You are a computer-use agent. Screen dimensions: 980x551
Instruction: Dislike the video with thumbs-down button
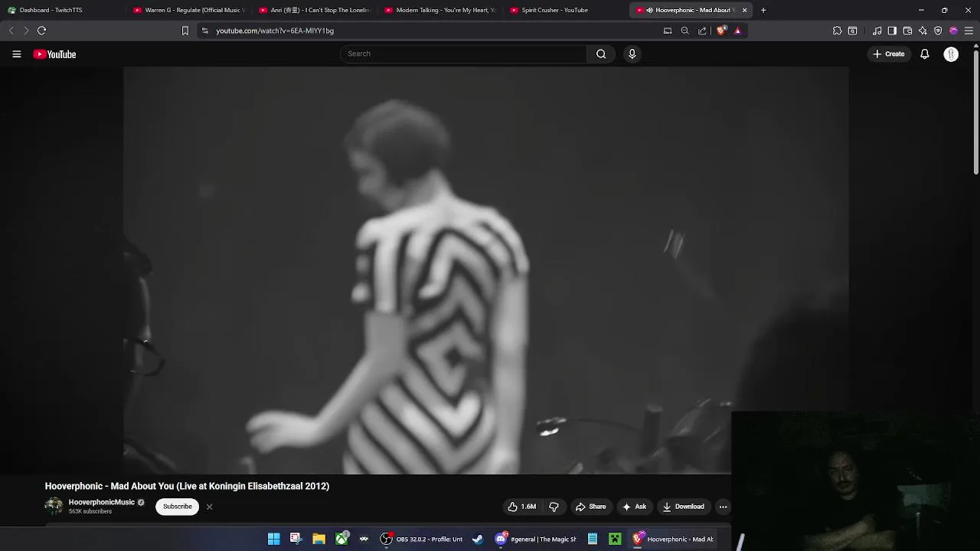554,507
